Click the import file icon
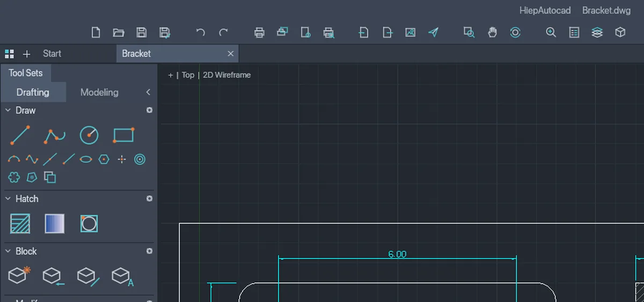This screenshot has height=302, width=644. 363,32
